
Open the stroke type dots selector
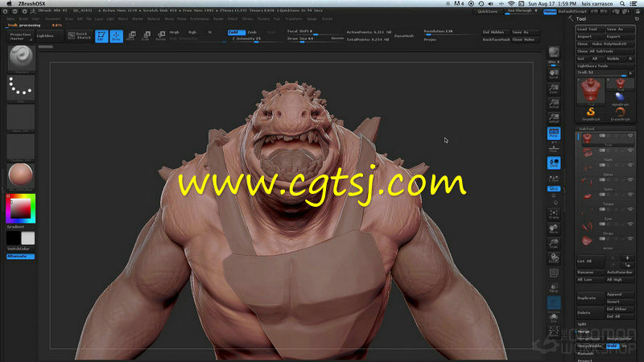(21, 88)
